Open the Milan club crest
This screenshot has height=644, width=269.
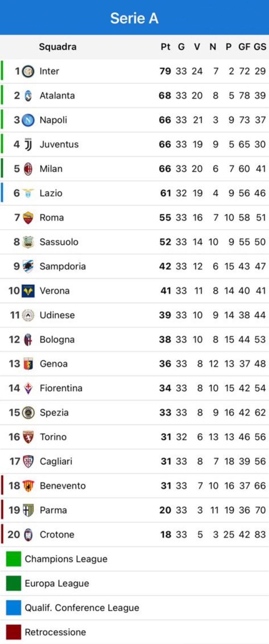[28, 169]
